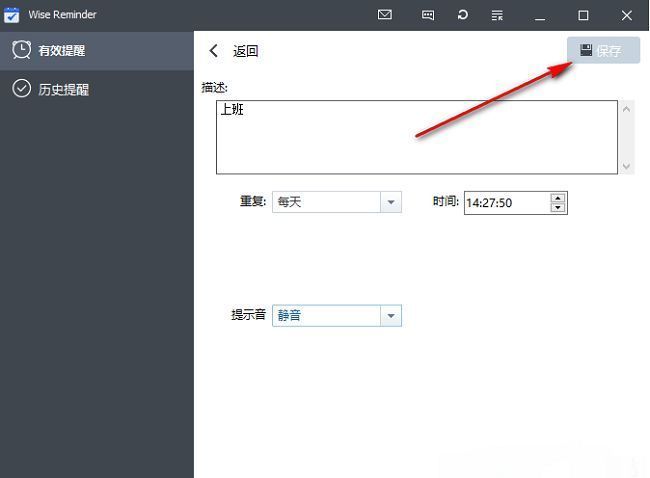Screen dimensions: 650x478
Task: Open the title bar menu list icon
Action: 497,15
